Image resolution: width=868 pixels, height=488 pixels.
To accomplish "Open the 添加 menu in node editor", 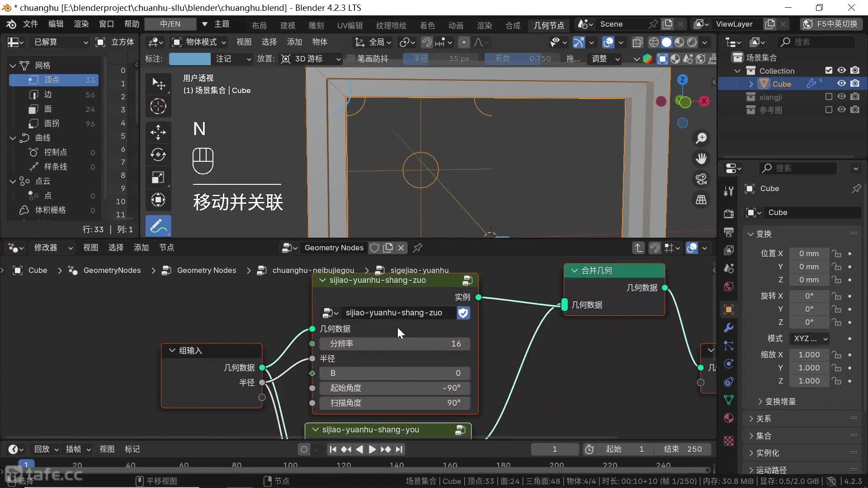I will tap(141, 248).
